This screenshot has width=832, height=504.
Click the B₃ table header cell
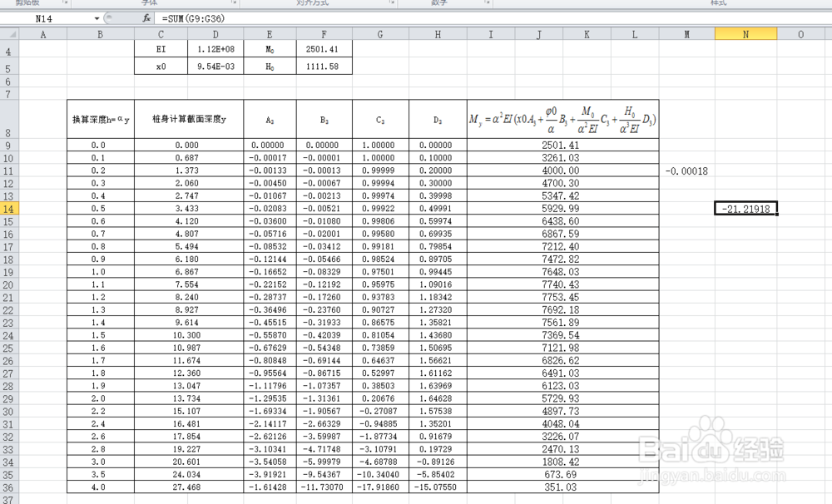324,120
